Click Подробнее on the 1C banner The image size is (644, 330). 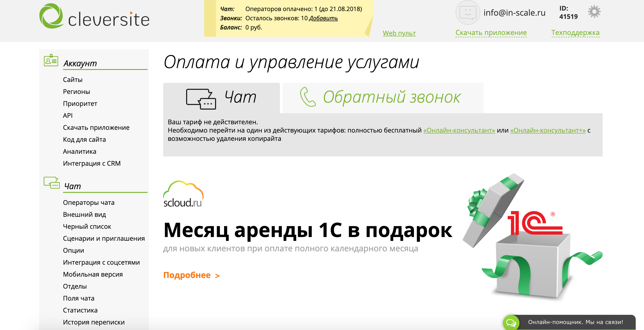click(x=191, y=275)
